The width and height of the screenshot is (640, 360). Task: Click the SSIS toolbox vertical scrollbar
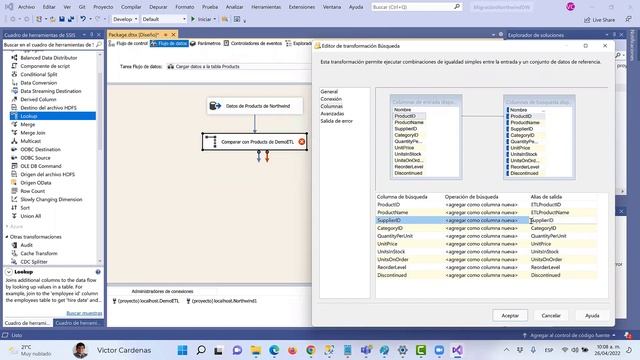pyautogui.click(x=100, y=158)
